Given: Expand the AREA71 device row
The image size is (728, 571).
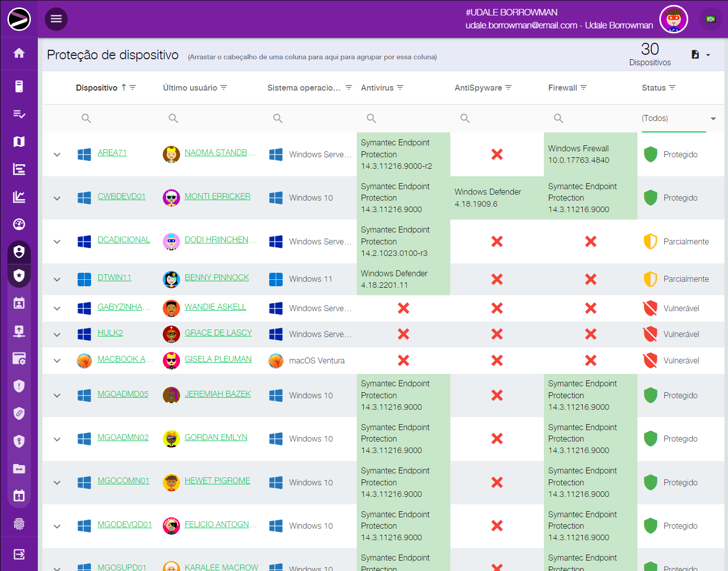Looking at the screenshot, I should click(x=57, y=154).
